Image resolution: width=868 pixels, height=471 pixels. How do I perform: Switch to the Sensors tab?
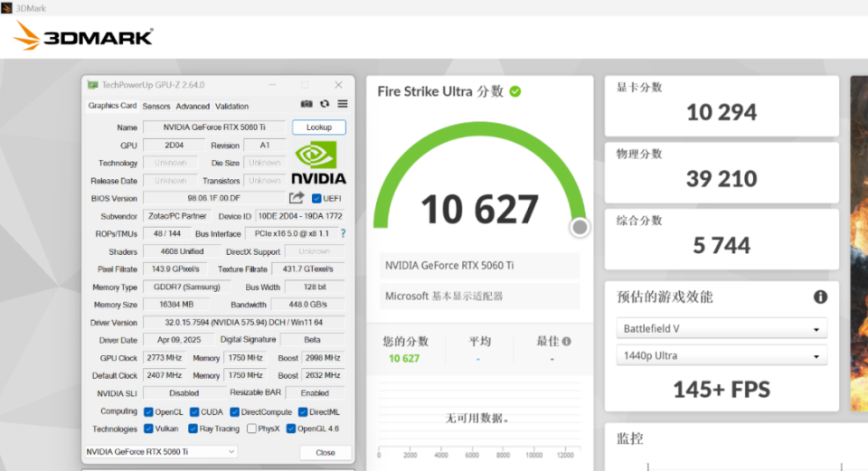pos(156,107)
